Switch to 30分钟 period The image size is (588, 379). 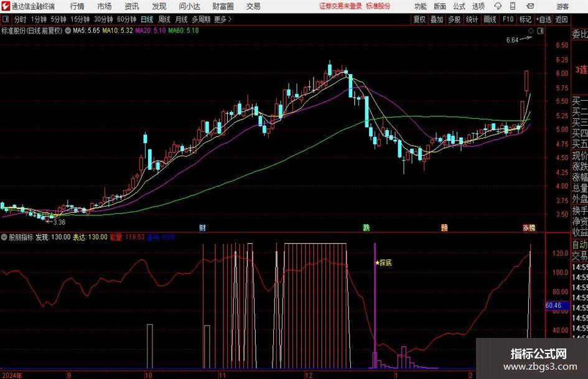pyautogui.click(x=103, y=19)
